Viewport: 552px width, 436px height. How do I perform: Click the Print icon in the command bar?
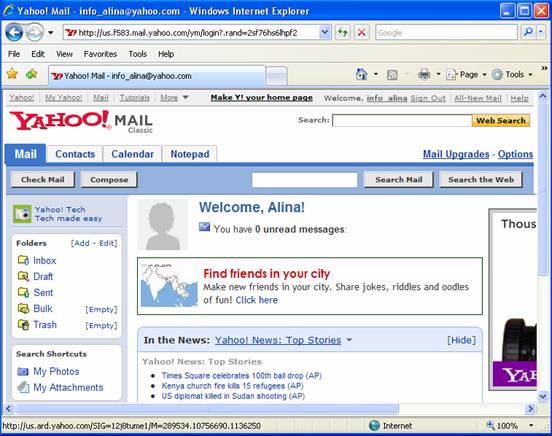click(424, 74)
